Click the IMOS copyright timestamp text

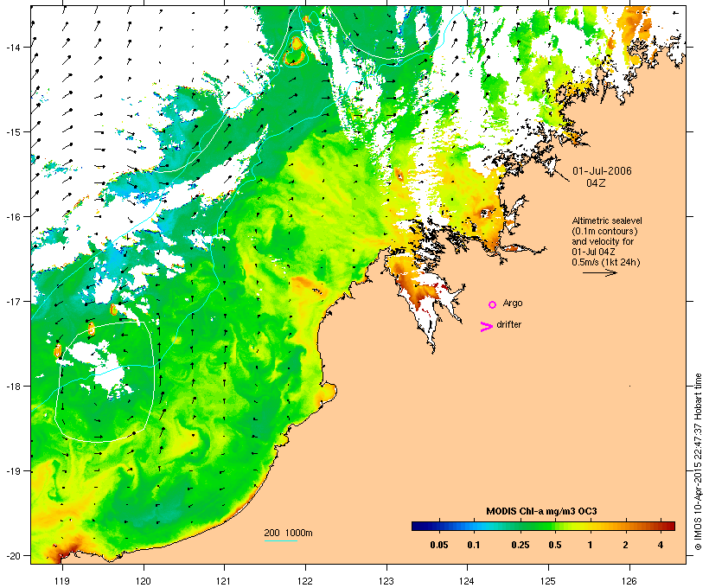point(698,462)
